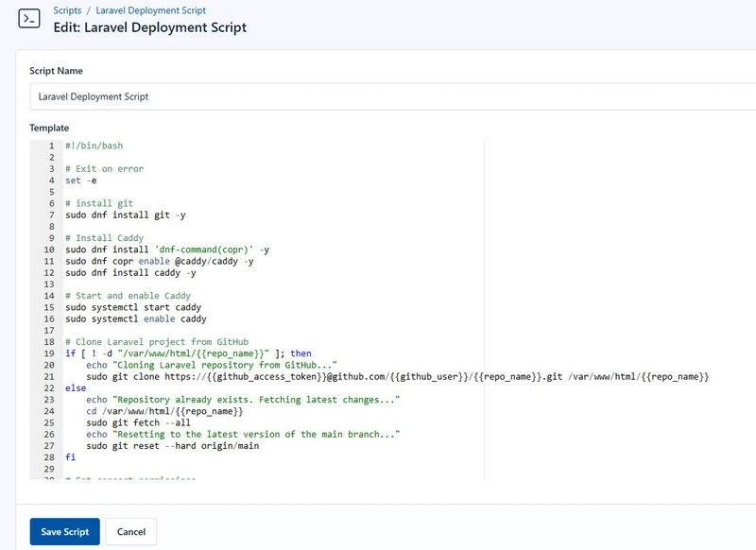Open Laravel Deployment Script breadcrumb link

(x=150, y=10)
